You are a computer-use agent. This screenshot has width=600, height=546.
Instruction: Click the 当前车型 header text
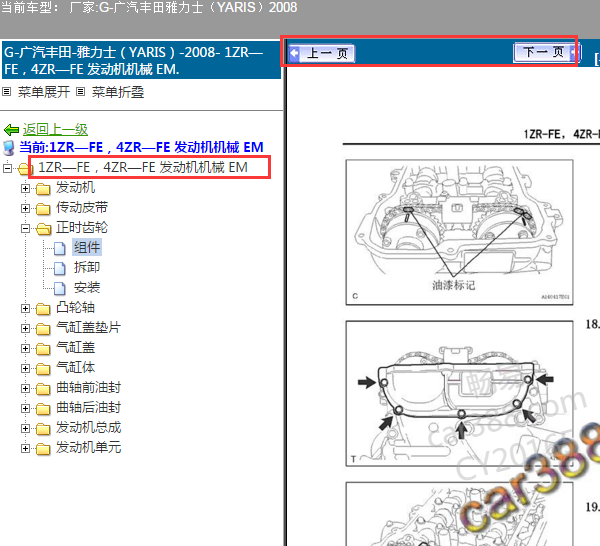(149, 7)
